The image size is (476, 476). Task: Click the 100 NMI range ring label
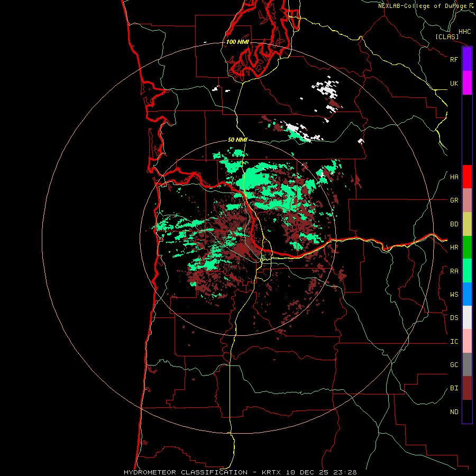237,42
